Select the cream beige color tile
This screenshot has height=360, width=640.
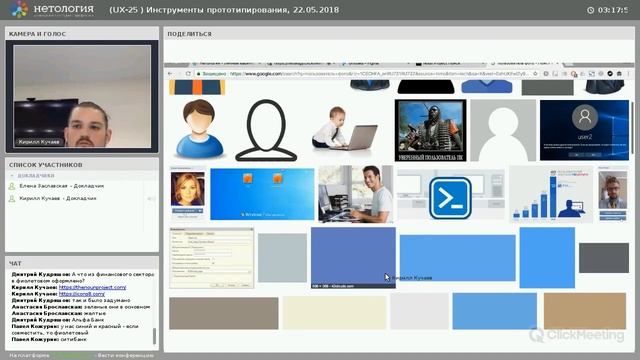click(x=335, y=312)
